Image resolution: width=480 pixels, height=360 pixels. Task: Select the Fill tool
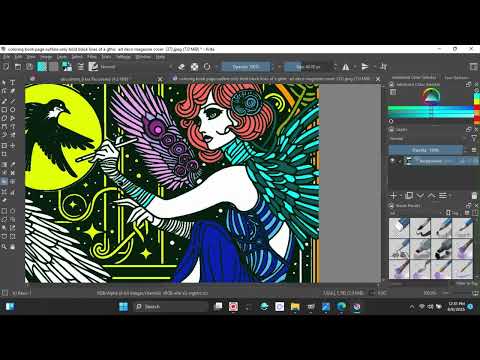(x=4, y=182)
